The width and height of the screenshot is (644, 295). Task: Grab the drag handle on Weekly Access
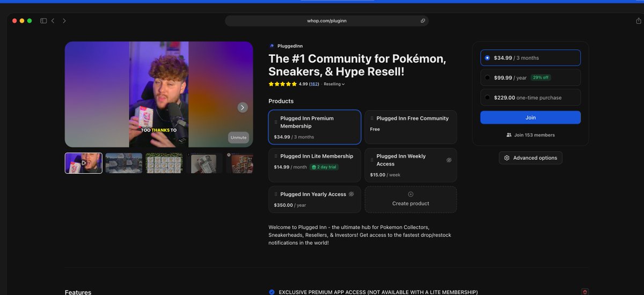(372, 160)
